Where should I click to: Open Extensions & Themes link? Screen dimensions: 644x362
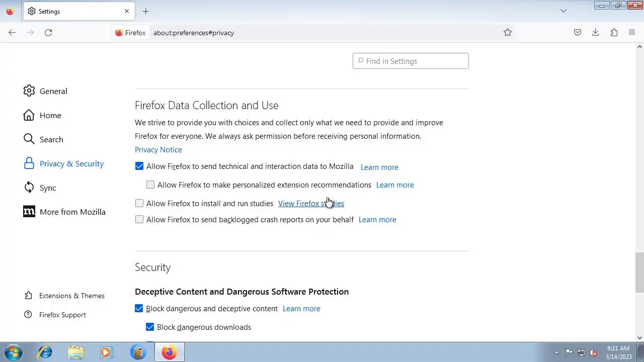[x=72, y=296]
